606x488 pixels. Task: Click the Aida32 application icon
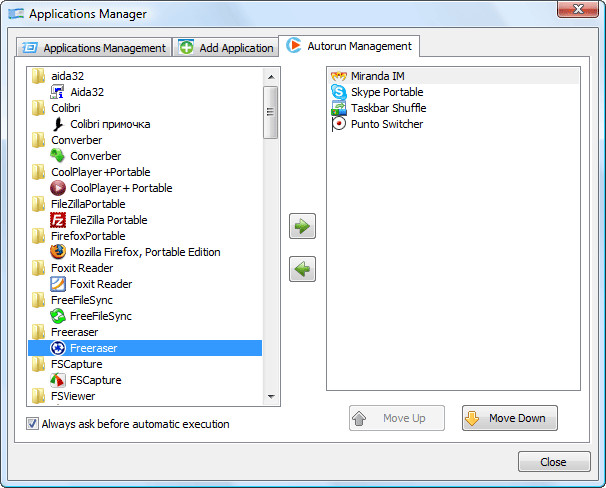coord(58,92)
